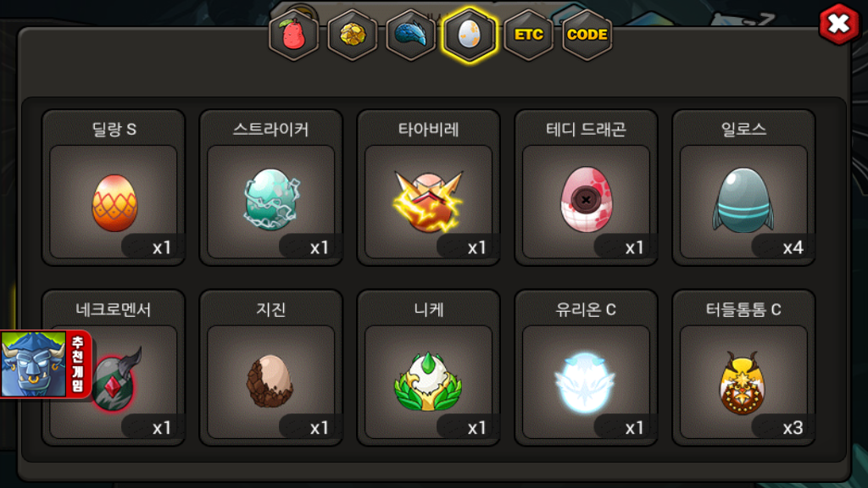The width and height of the screenshot is (868, 488).
Task: Select the egg inventory tab
Action: tap(470, 36)
